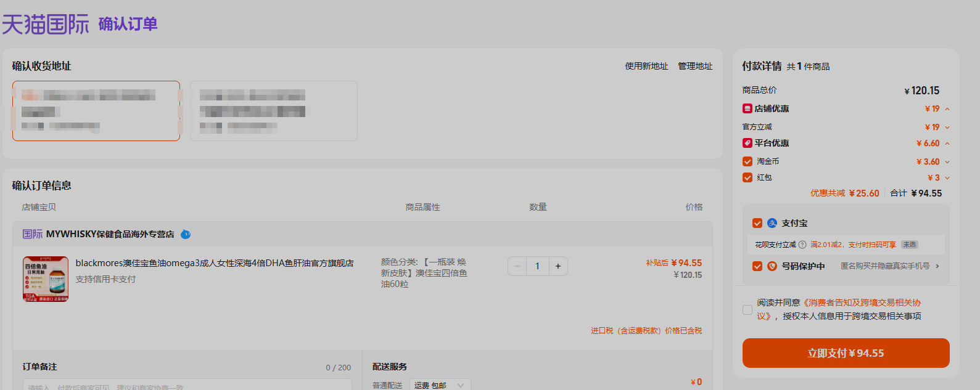
Task: Collapse the 平台优惠 section chevron
Action: tap(947, 144)
